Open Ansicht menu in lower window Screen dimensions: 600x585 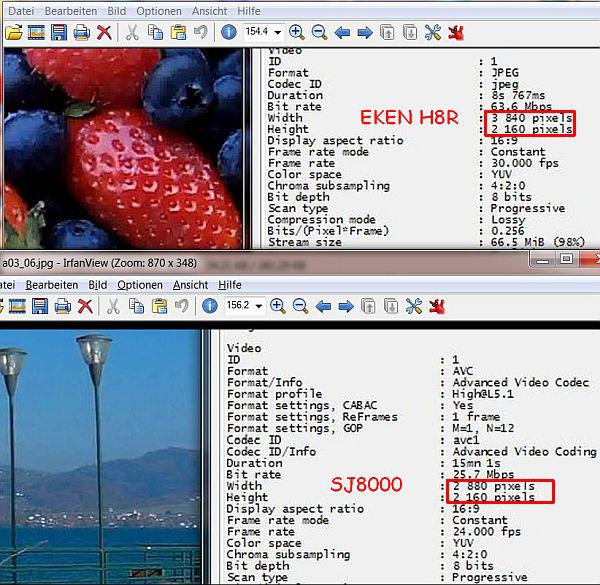(190, 285)
